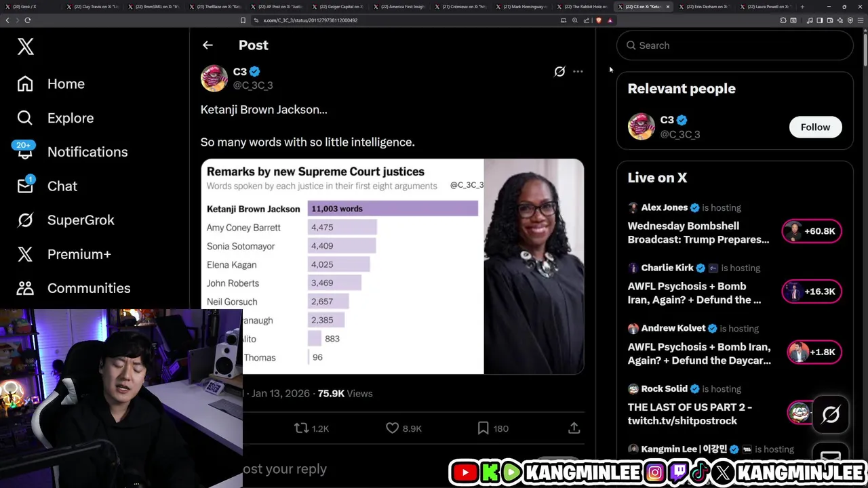Click Kangmin Lee hosting entry
Viewport: 868px width, 488px height.
pyautogui.click(x=711, y=449)
